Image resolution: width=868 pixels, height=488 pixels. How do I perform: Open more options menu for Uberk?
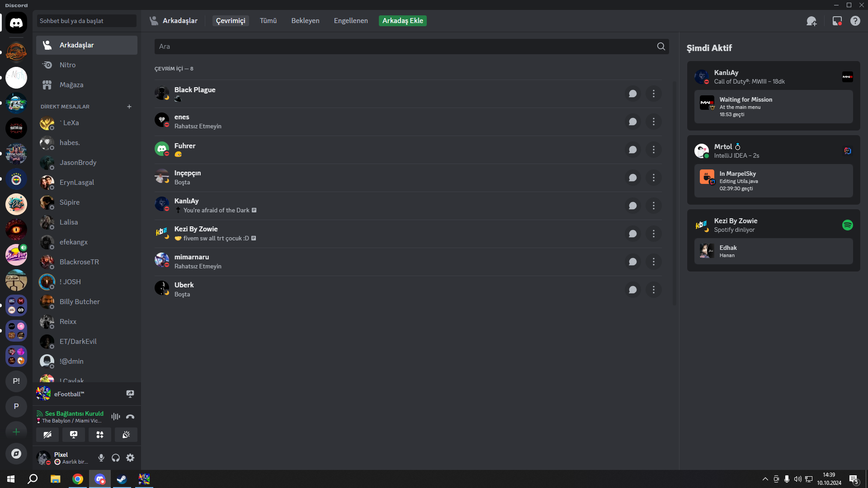(x=653, y=290)
